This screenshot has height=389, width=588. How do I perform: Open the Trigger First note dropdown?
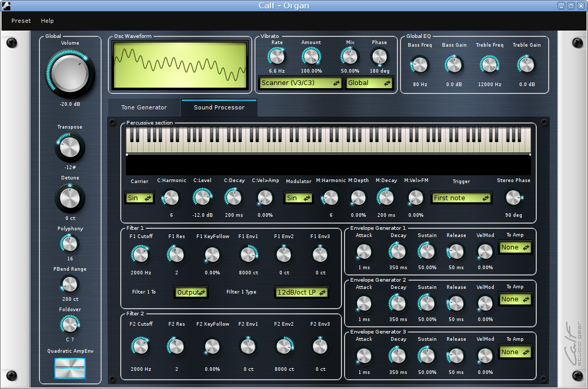[461, 198]
